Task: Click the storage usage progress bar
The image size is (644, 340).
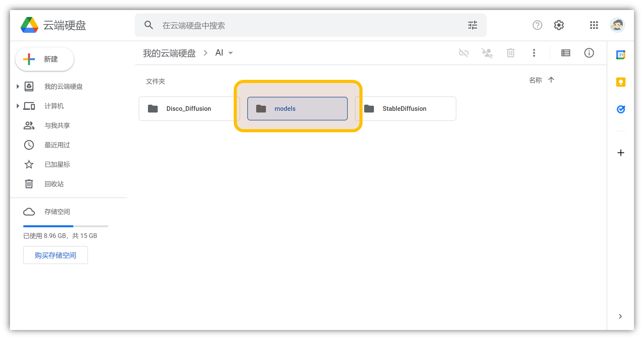Action: tap(66, 226)
